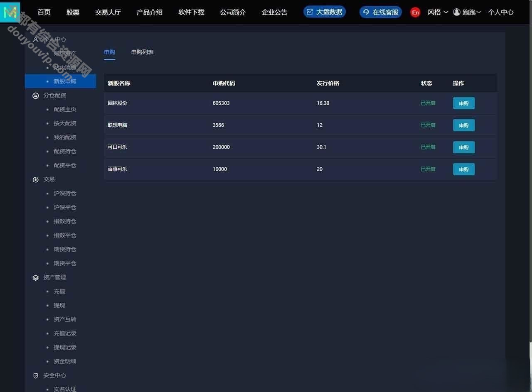This screenshot has width=532, height=392.
Task: Open 我的配资 in the sidebar
Action: [x=65, y=137]
